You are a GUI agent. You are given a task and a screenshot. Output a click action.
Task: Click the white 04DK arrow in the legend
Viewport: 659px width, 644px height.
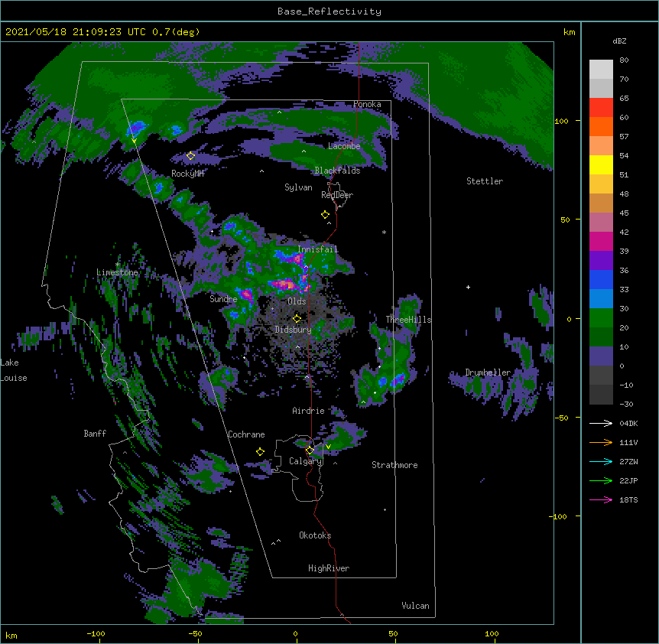pos(601,423)
